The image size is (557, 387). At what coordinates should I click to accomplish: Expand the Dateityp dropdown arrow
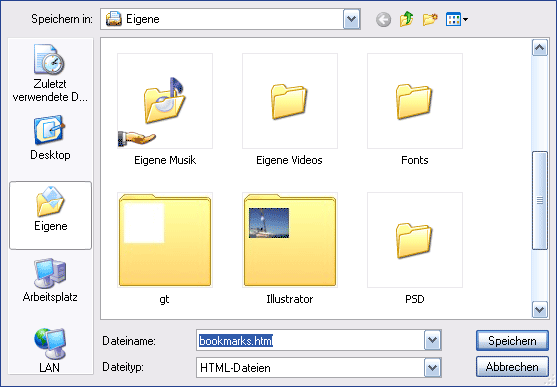(x=432, y=367)
